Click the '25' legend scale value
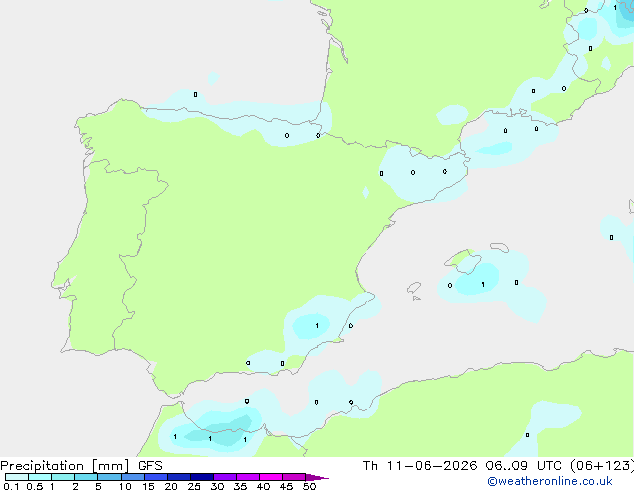634x490 pixels. (194, 486)
